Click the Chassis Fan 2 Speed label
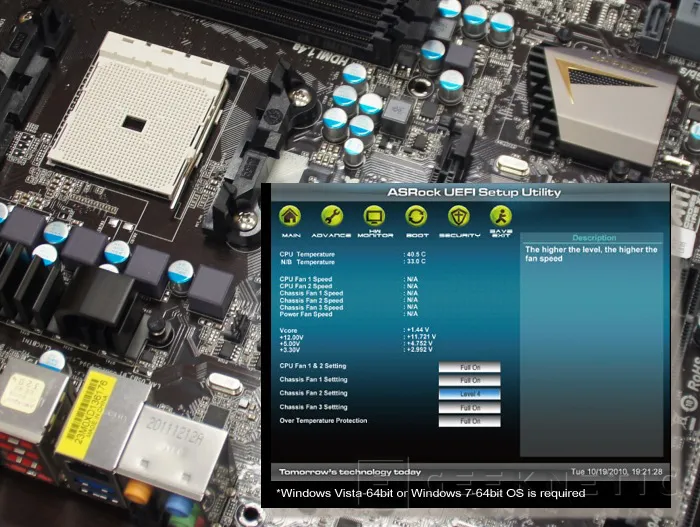Viewport: 700px width, 527px height. pos(311,300)
